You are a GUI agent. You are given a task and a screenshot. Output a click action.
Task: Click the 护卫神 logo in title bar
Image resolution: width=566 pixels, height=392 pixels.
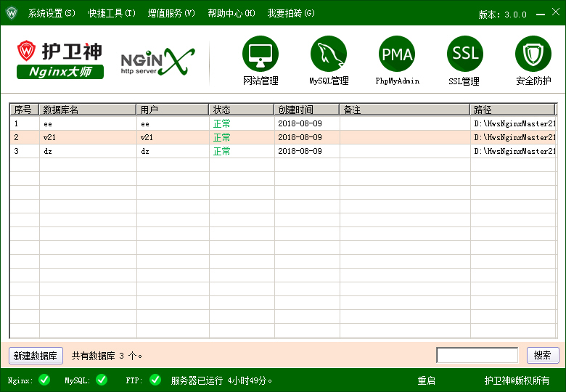coord(12,13)
